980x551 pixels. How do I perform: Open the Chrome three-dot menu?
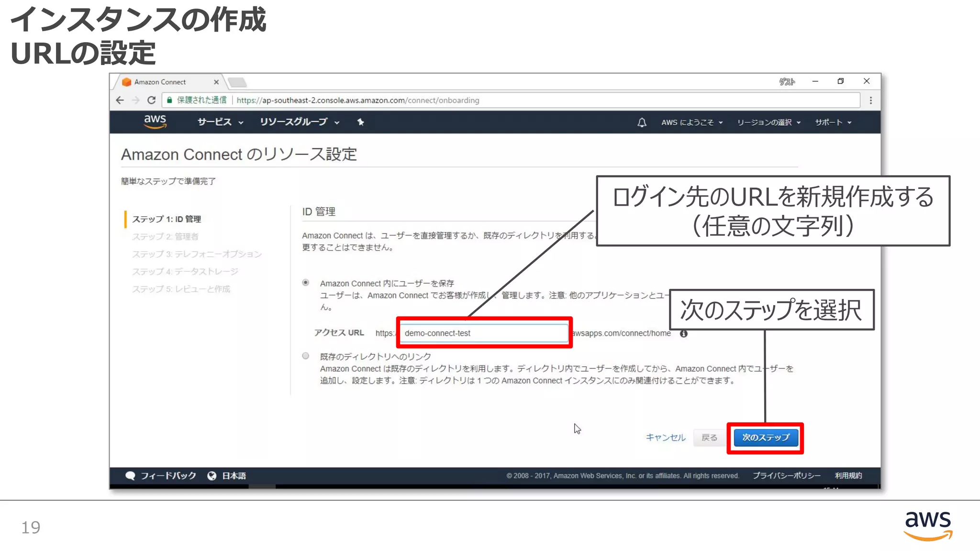(871, 100)
